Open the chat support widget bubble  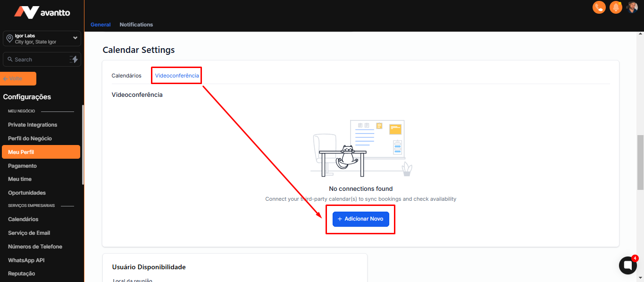[x=627, y=265]
